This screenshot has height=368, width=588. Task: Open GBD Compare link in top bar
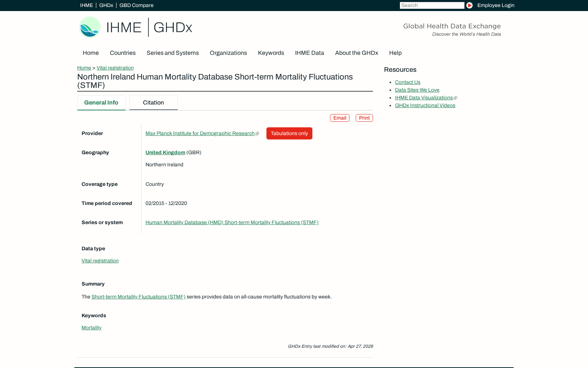(x=136, y=5)
